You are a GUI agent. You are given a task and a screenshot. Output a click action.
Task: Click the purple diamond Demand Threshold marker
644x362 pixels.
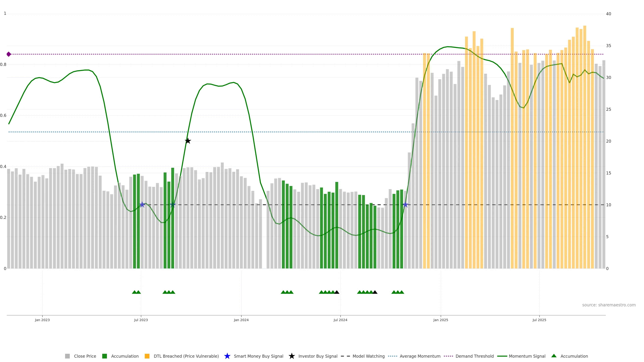[x=9, y=54]
